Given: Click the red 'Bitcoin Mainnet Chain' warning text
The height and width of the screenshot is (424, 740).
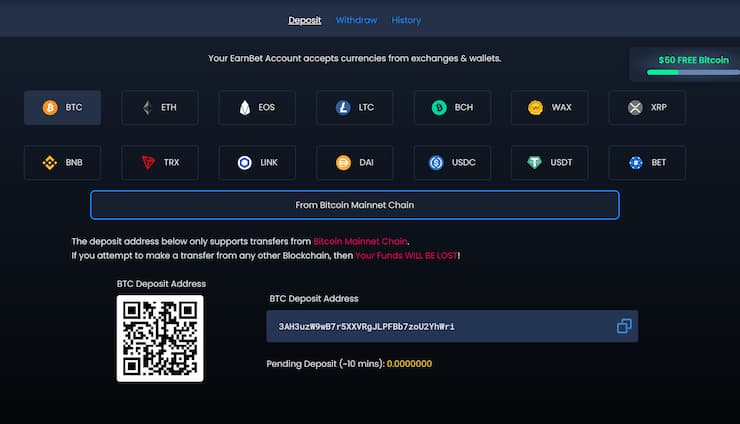Looking at the screenshot, I should (360, 241).
